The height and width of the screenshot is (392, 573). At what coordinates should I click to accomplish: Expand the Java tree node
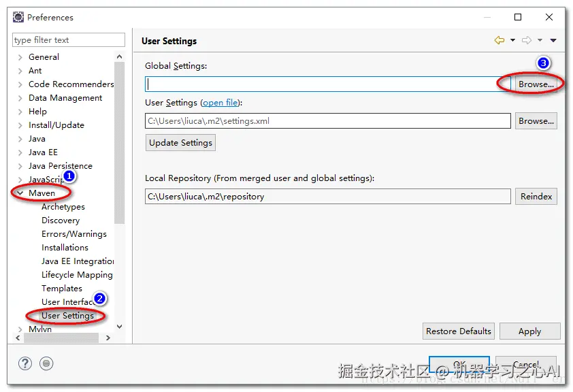(20, 140)
